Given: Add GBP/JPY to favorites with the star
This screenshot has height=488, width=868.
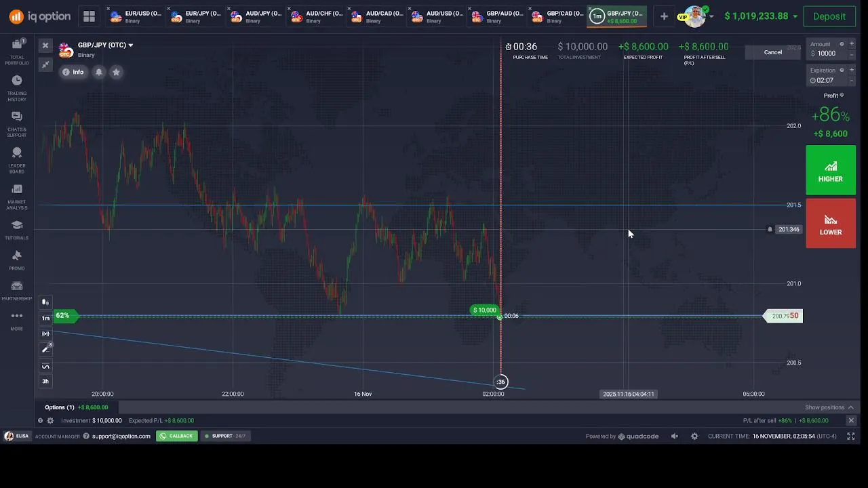Looking at the screenshot, I should point(116,72).
